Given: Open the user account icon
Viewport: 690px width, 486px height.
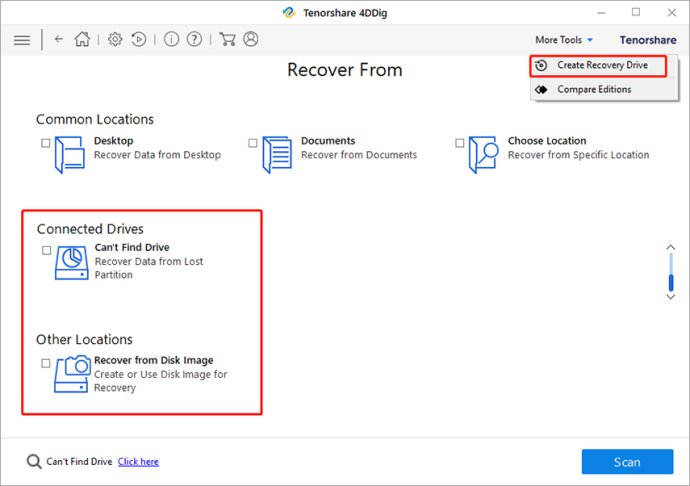Looking at the screenshot, I should (250, 39).
